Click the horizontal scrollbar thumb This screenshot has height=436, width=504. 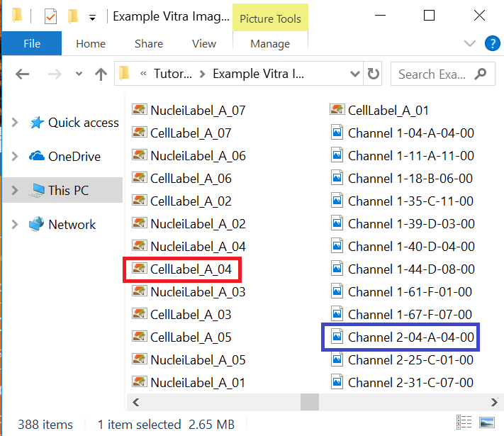coord(309,403)
